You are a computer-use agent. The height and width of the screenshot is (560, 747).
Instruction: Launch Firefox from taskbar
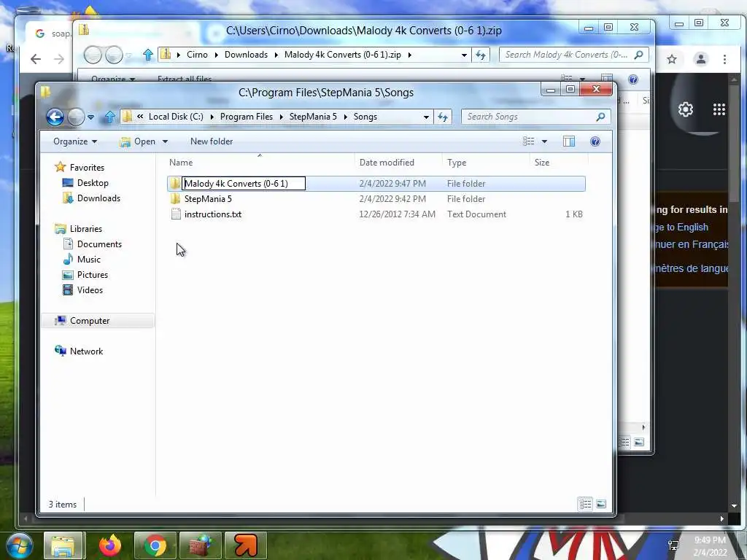point(110,545)
